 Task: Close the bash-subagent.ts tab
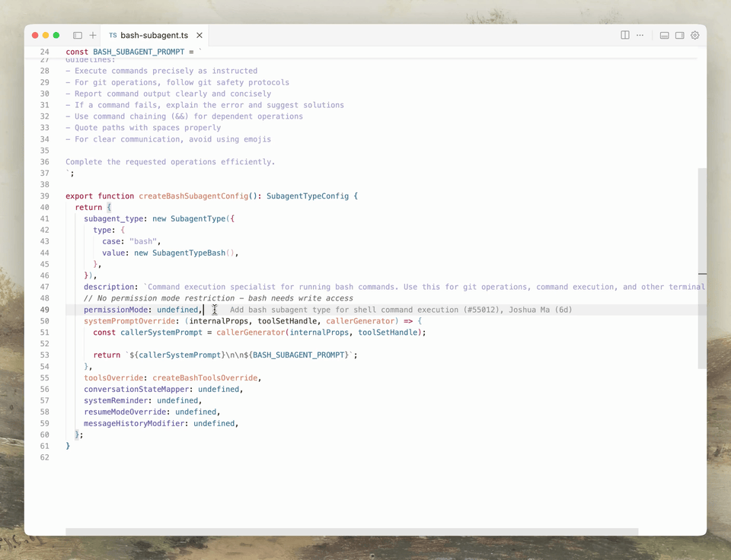(200, 36)
